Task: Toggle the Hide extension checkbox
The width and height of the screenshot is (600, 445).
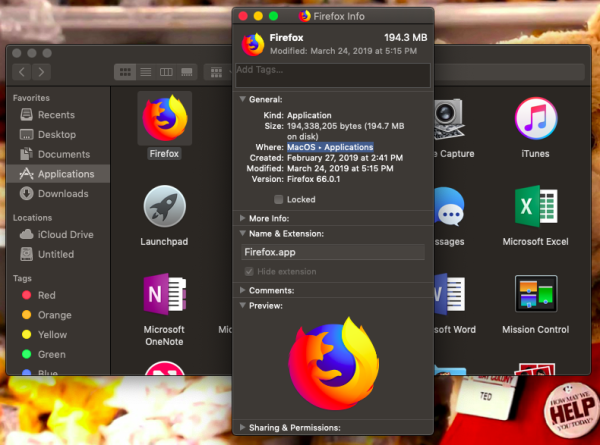Action: (250, 272)
